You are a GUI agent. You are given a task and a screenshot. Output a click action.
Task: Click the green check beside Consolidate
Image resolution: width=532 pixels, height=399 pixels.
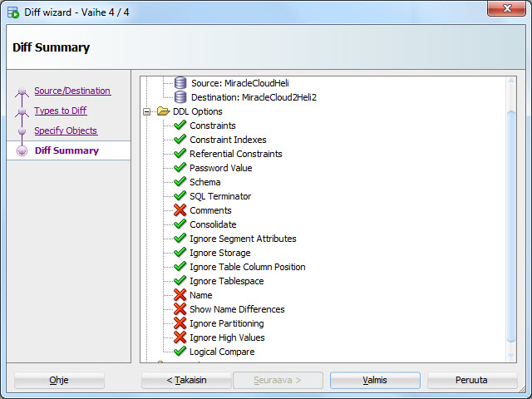[180, 224]
